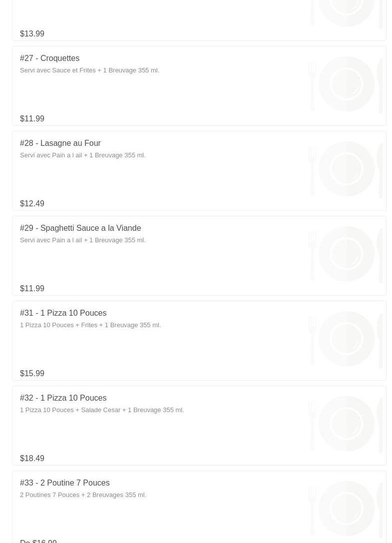The height and width of the screenshot is (543, 392).
Task: Open the plate image for #29 Spaghetti
Action: [346, 254]
